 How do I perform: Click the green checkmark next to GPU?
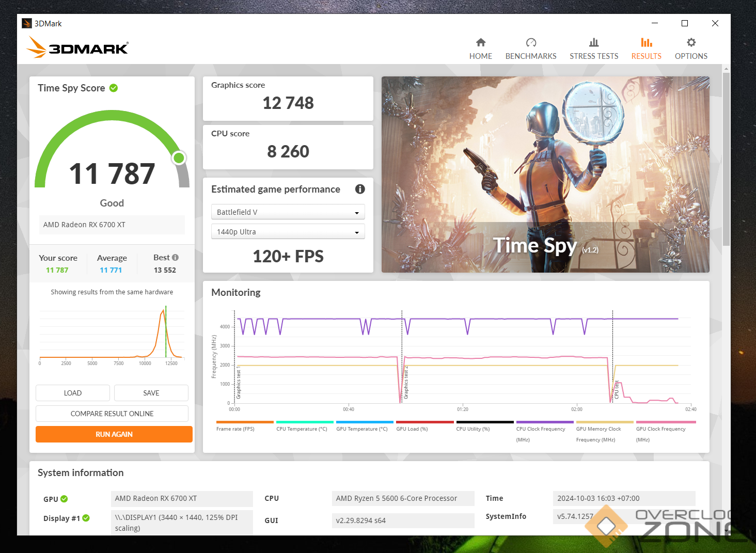coord(64,499)
